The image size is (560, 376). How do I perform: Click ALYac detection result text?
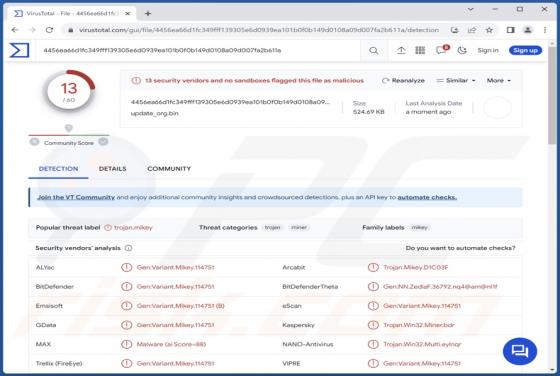click(175, 267)
